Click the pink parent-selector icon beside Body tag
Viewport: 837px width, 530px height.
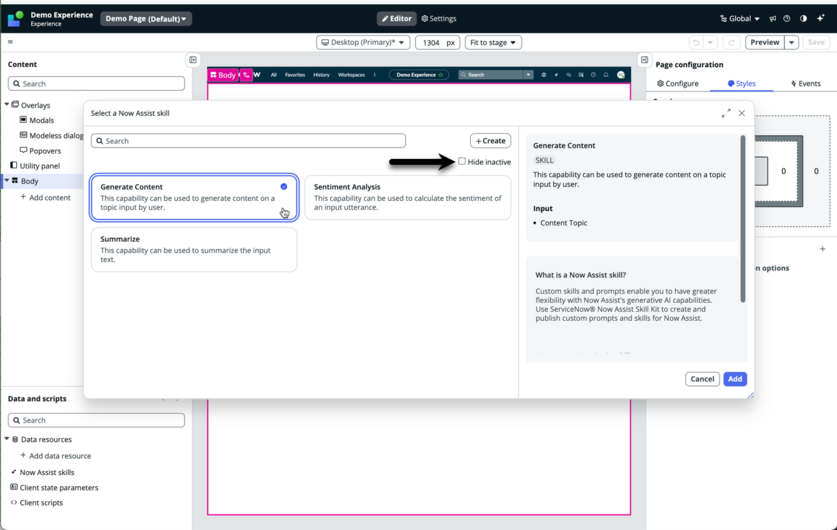pos(246,75)
